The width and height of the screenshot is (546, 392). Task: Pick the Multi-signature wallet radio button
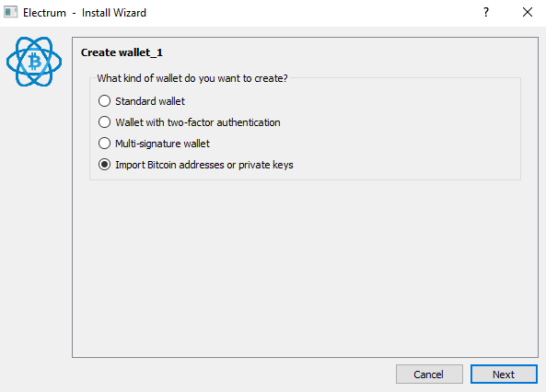(104, 144)
